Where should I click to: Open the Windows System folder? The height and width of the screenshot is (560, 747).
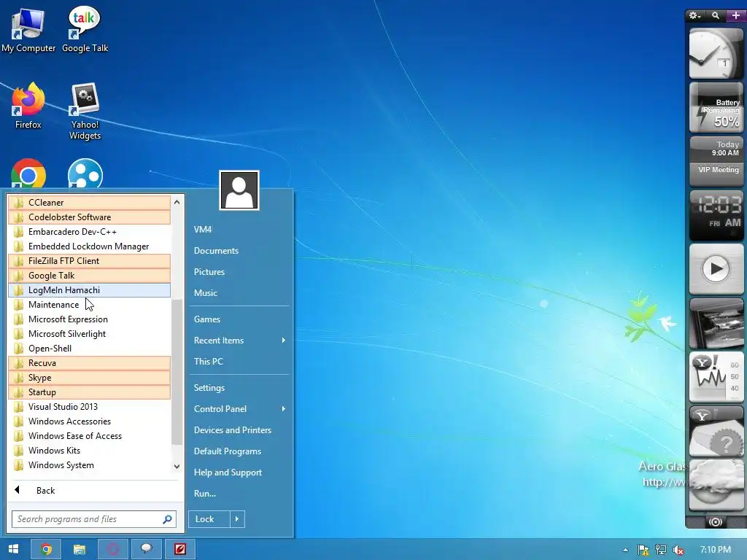pyautogui.click(x=89, y=465)
